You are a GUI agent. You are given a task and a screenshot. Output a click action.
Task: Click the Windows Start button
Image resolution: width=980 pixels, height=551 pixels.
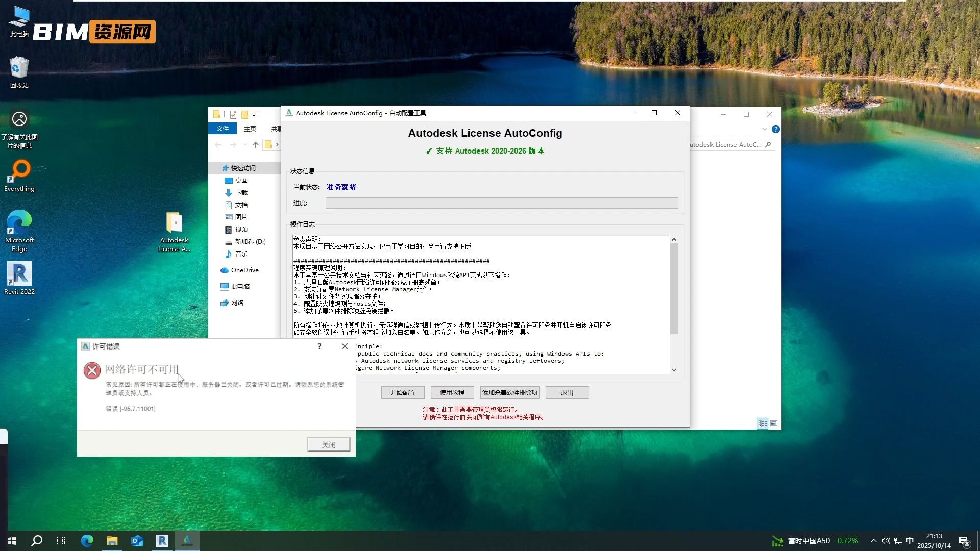click(x=12, y=541)
